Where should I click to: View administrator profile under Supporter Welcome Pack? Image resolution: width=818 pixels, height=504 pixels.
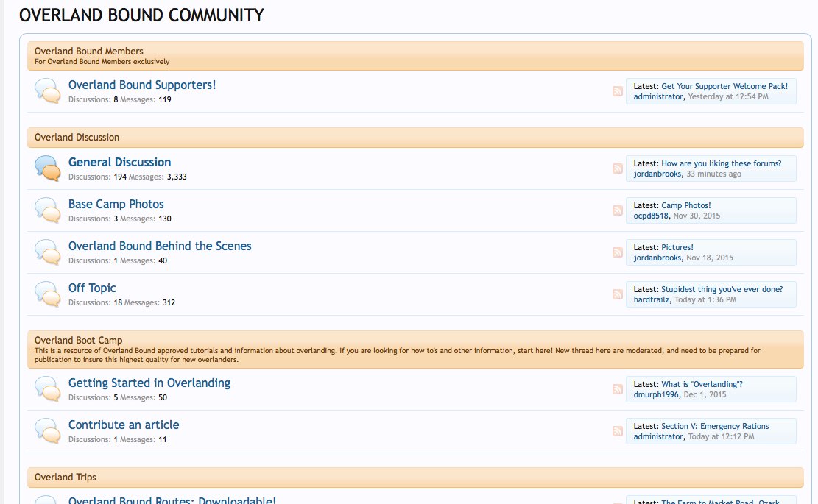tap(658, 96)
